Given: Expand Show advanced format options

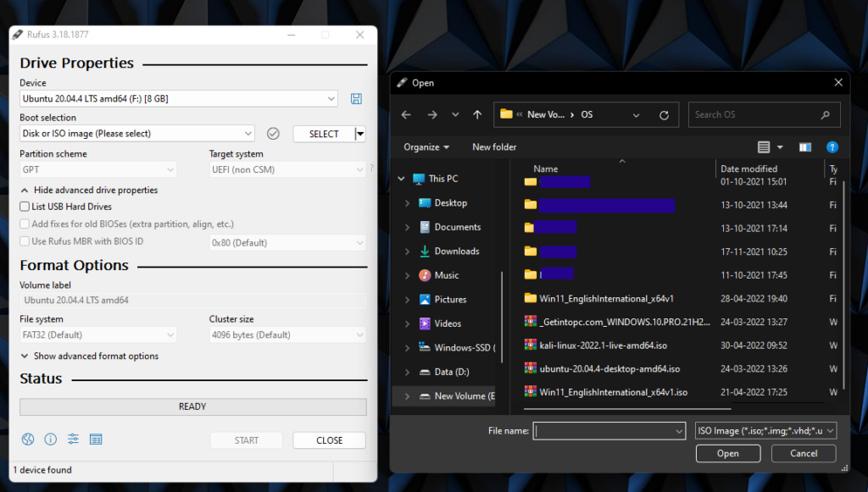Looking at the screenshot, I should (89, 356).
